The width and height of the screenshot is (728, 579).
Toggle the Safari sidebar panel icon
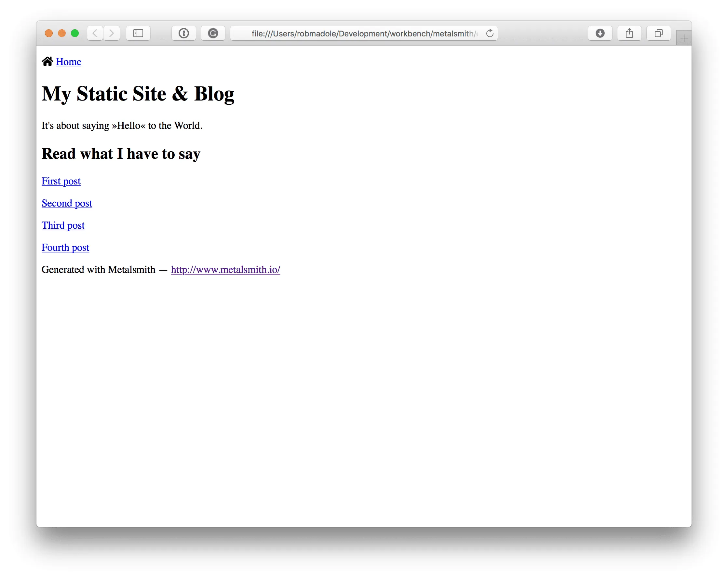(x=138, y=33)
